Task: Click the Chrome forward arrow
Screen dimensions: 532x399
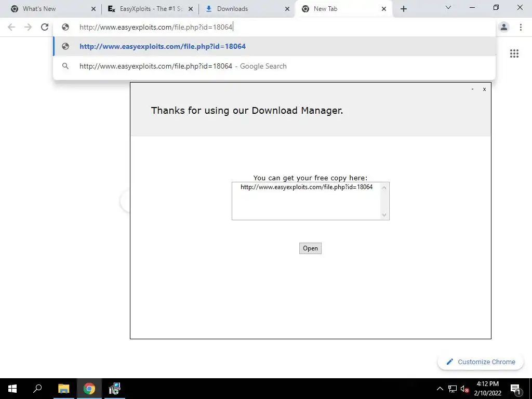Action: [x=28, y=27]
